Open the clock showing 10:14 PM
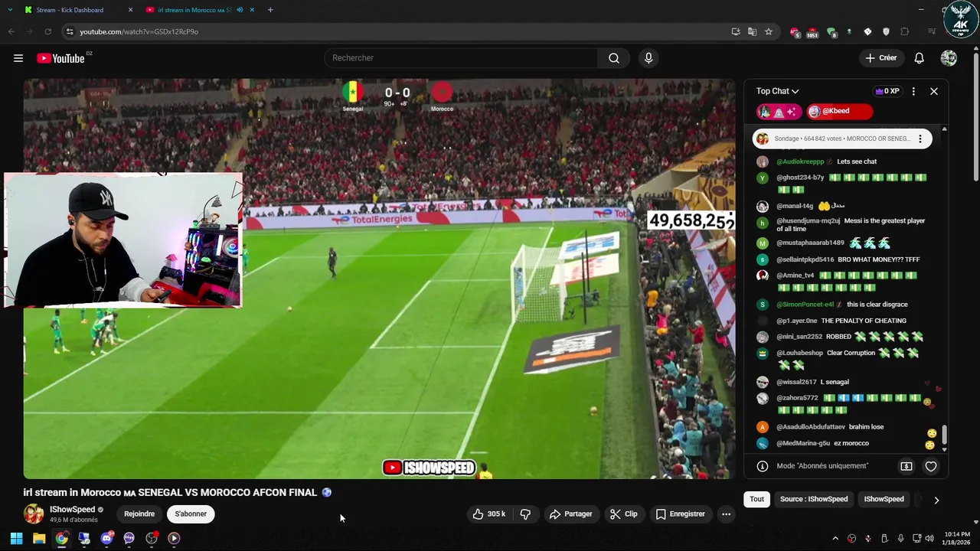This screenshot has height=551, width=980. click(956, 538)
